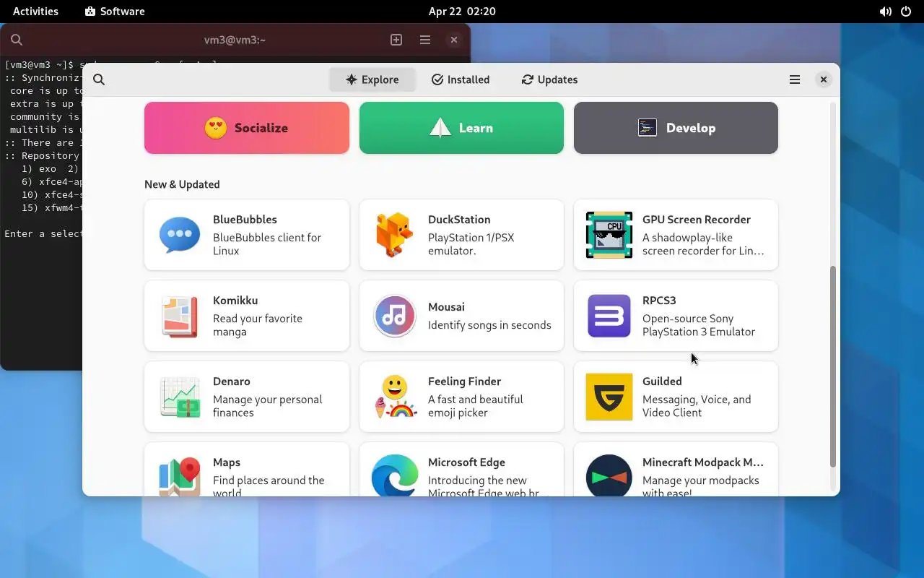This screenshot has width=924, height=578.
Task: Open the GPU Screen Recorder title
Action: [697, 220]
